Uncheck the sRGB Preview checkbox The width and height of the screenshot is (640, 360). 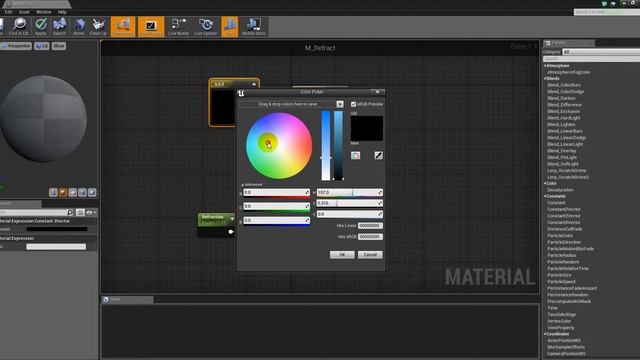[x=353, y=104]
